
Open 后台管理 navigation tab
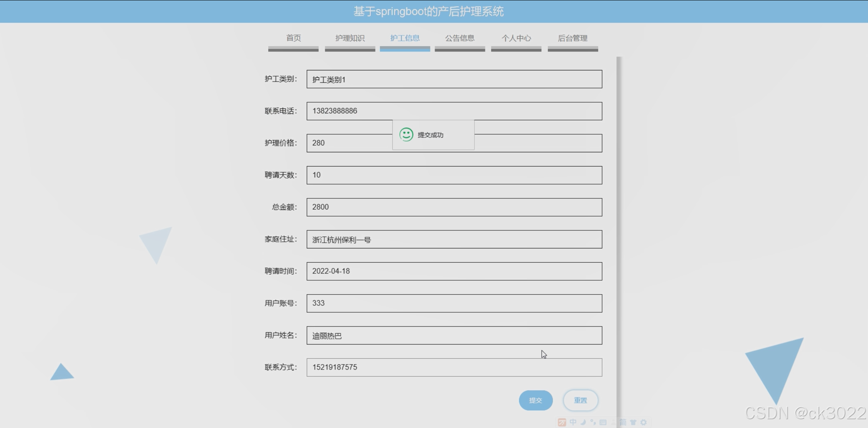click(x=573, y=38)
